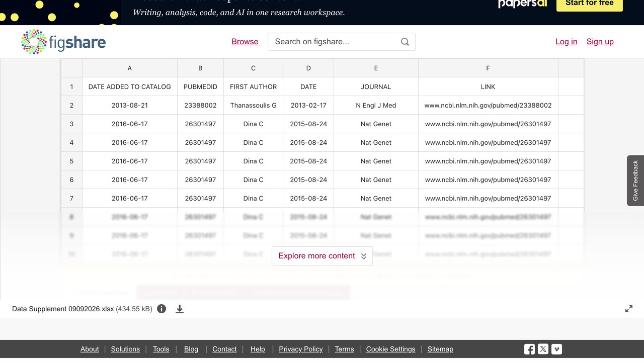Select the 23388002 PubMed ID cell
The image size is (644, 362).
pos(200,105)
